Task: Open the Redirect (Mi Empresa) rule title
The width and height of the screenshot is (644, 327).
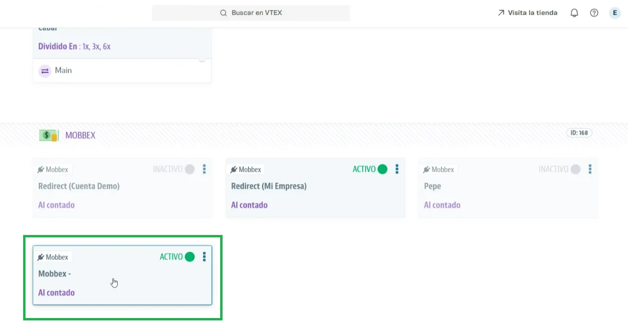Action: click(269, 186)
